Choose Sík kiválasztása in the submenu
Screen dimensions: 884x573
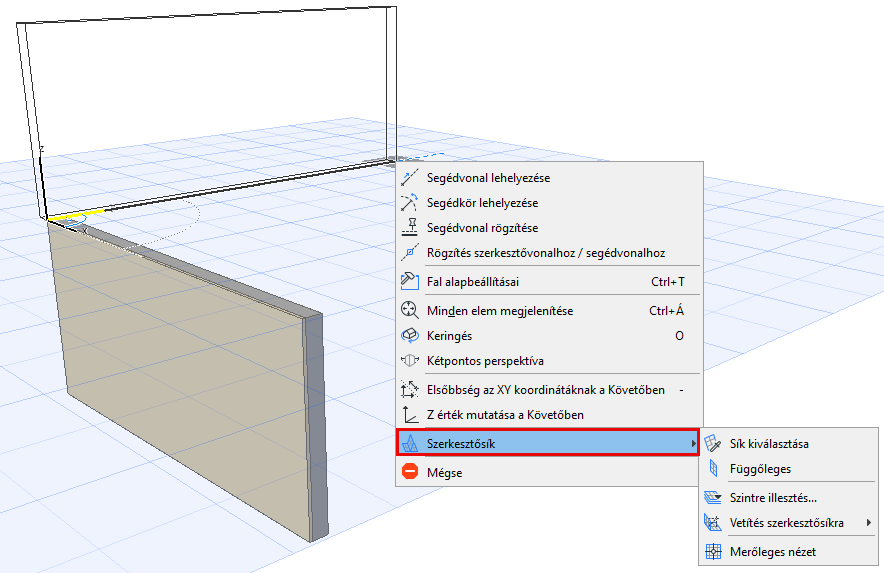789,444
